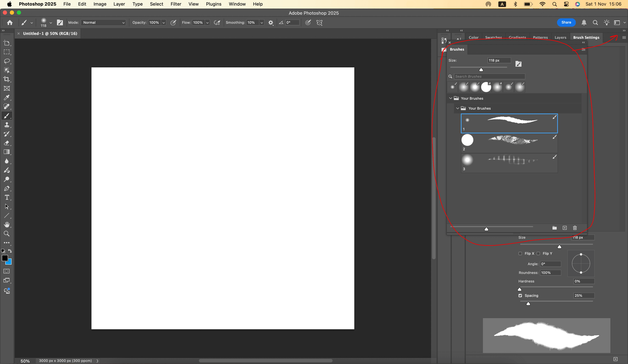Enable the Flip Y checkbox
Viewport: 628px width, 364px height.
pos(538,253)
